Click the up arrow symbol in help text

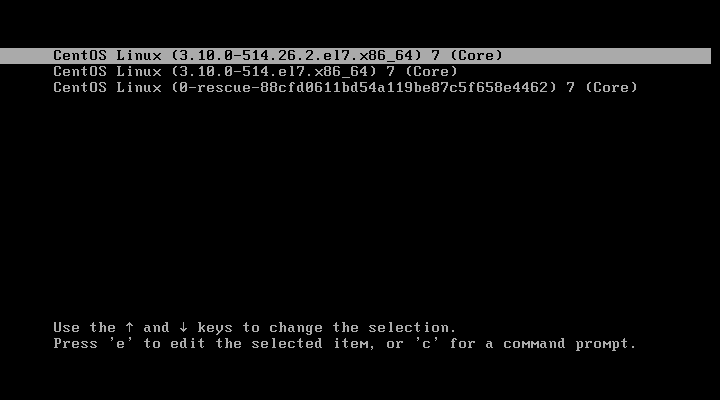click(x=129, y=327)
